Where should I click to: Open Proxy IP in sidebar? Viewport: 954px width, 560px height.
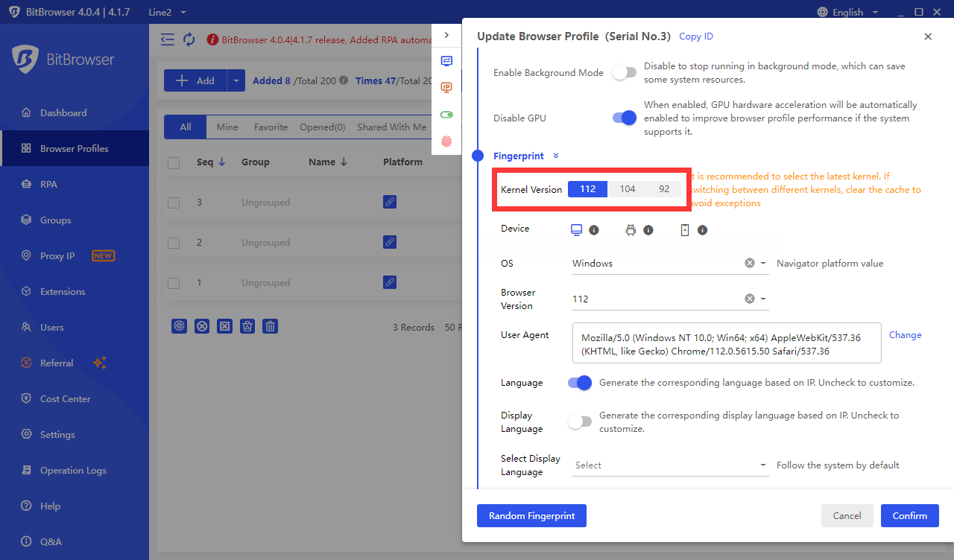(x=75, y=255)
